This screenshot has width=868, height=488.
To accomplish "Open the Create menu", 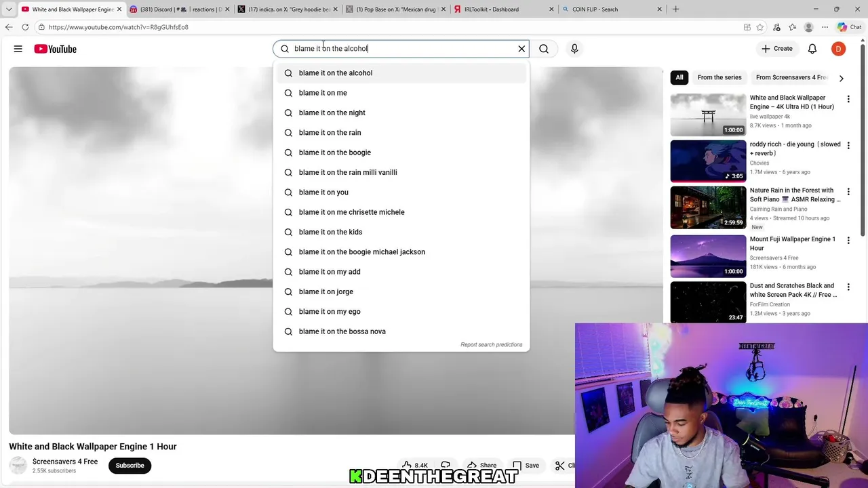I will [777, 49].
